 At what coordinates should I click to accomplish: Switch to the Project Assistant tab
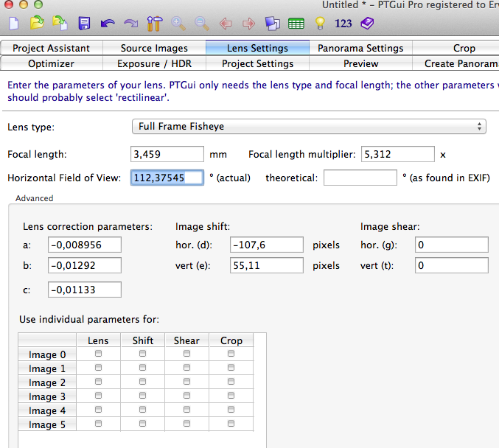[x=52, y=48]
